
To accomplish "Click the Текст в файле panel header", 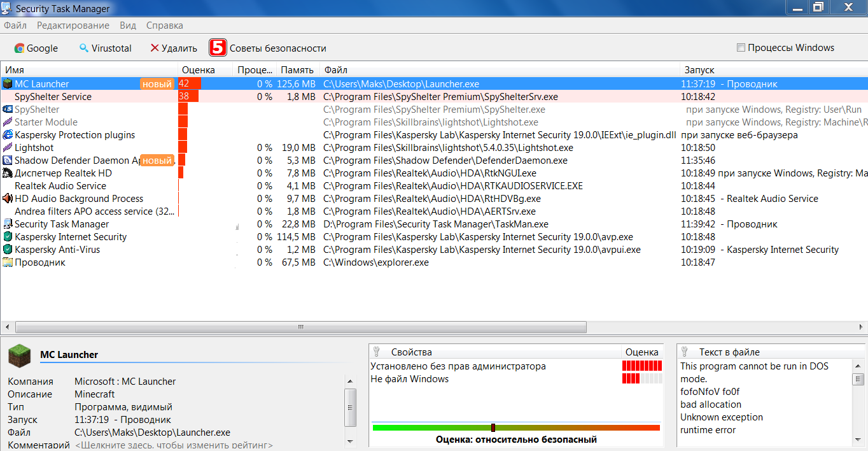I will [771, 352].
